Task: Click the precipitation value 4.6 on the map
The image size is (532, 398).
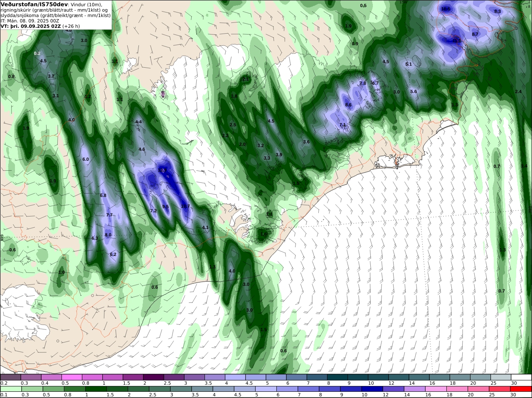Action: coord(142,149)
